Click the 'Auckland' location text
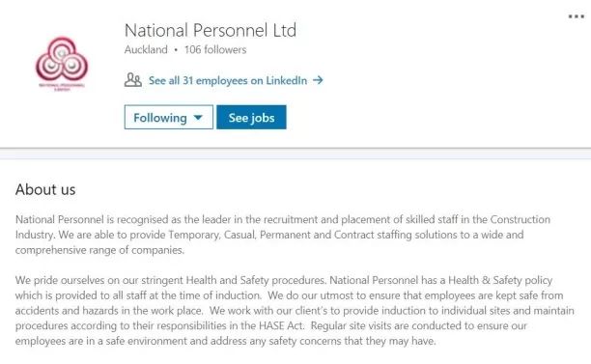The height and width of the screenshot is (364, 591). coord(146,50)
